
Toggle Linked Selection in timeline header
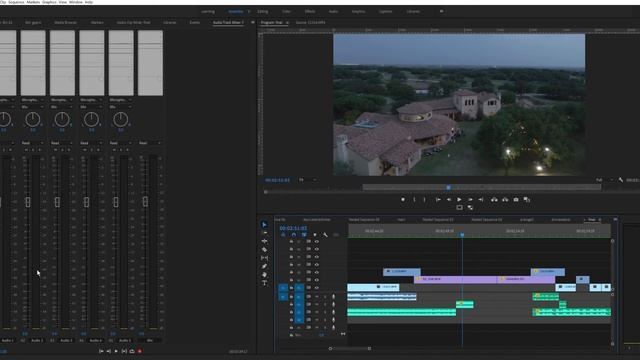click(x=304, y=235)
